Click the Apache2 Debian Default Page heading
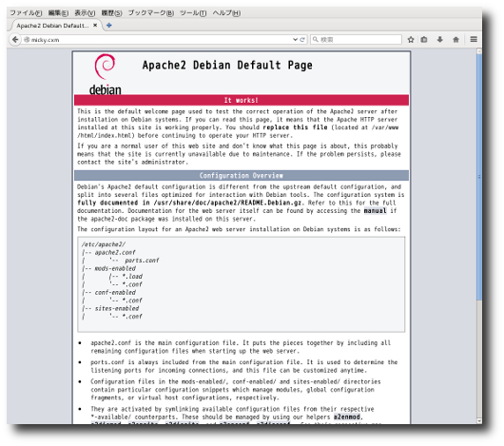 tap(227, 66)
